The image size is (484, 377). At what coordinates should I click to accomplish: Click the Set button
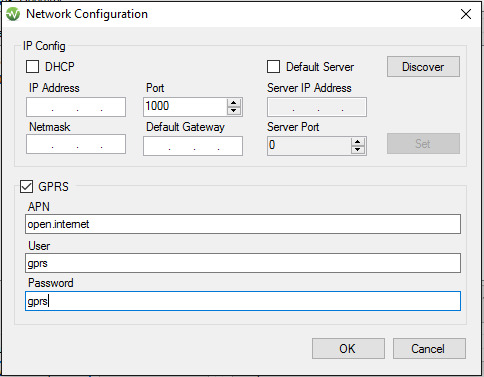click(423, 144)
